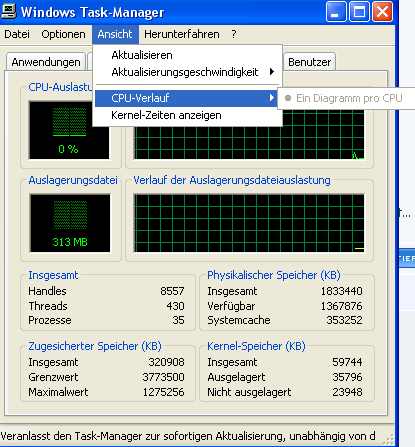Click the Kernel-Speicher (KB) heading

[256, 346]
